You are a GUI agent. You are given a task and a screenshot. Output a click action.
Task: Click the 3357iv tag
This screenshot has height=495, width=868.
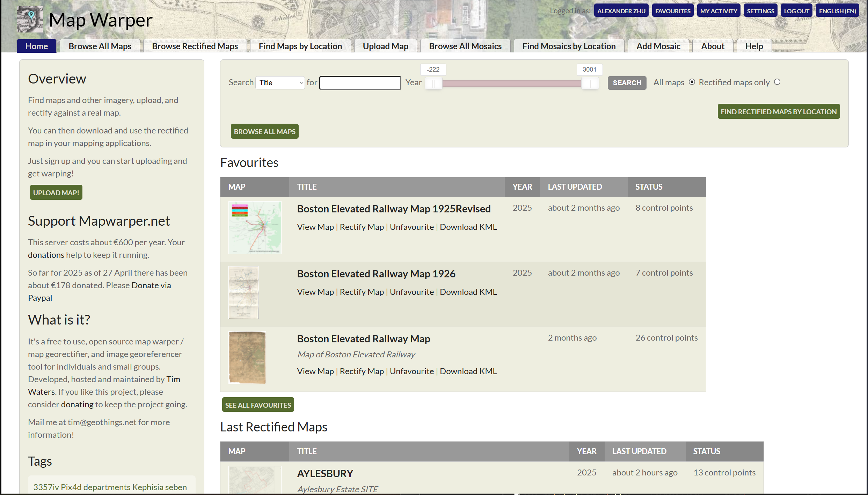pos(46,487)
